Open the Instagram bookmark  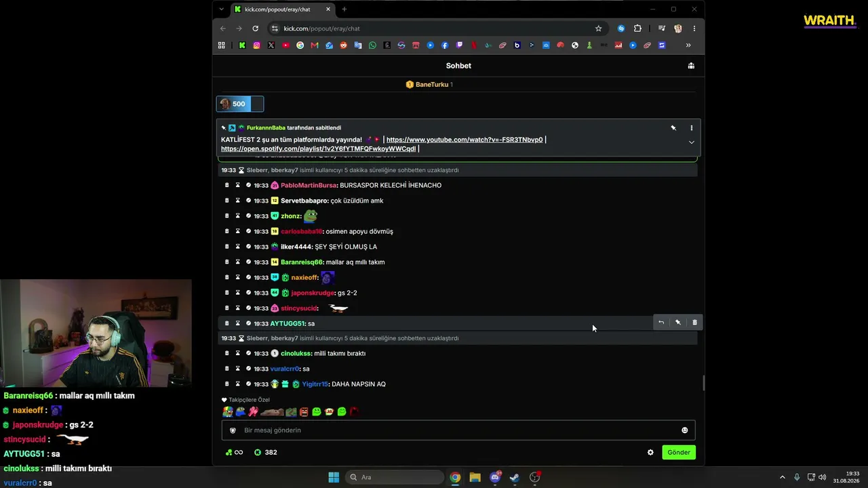(x=256, y=45)
